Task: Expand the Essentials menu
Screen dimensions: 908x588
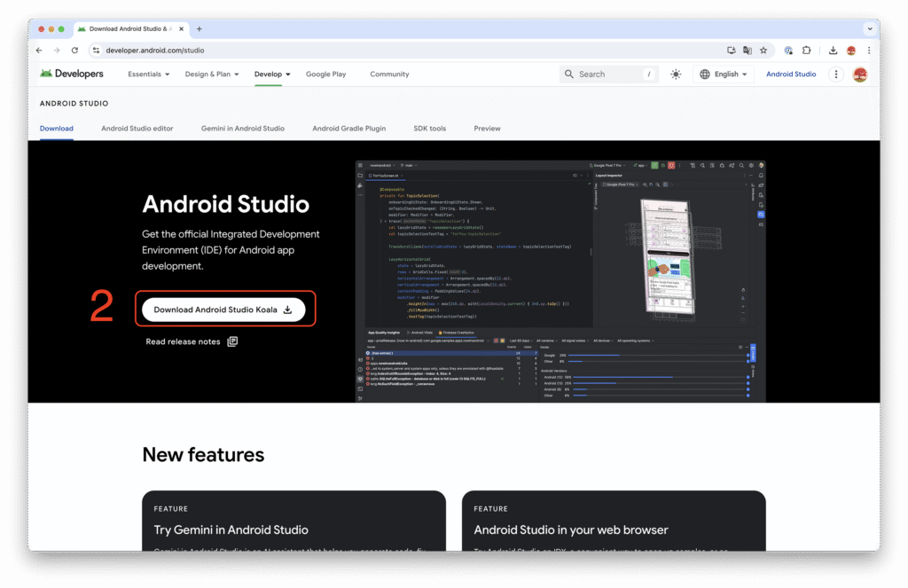Action: click(149, 74)
